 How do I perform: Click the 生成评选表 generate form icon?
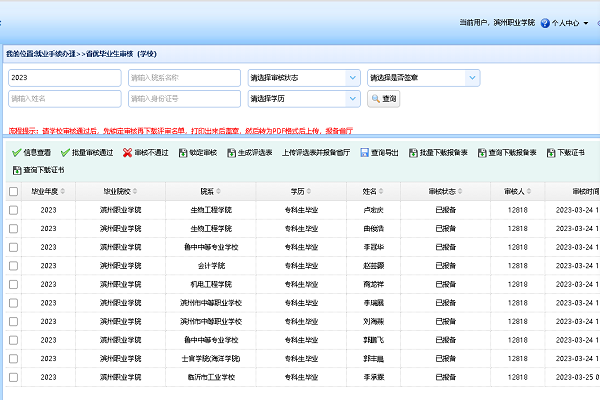click(231, 153)
